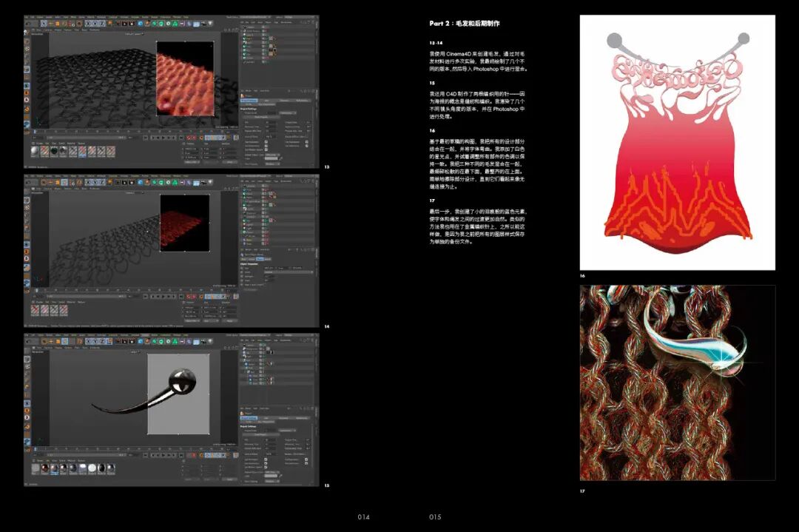Toggle Use Expression checkbox in figure 13 attributes
The height and width of the screenshot is (532, 799).
307,141
